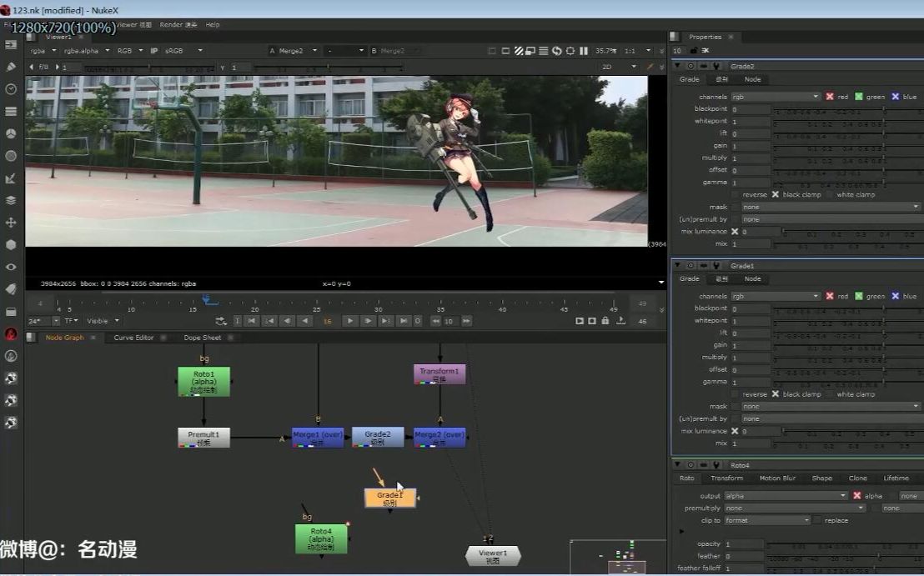
Task: Switch to the Dope Sheet tab
Action: (x=202, y=338)
